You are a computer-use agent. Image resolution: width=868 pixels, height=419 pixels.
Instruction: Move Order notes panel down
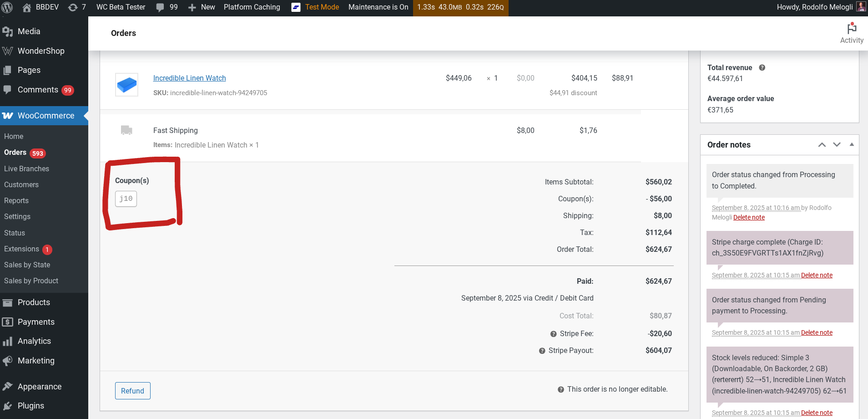point(837,145)
